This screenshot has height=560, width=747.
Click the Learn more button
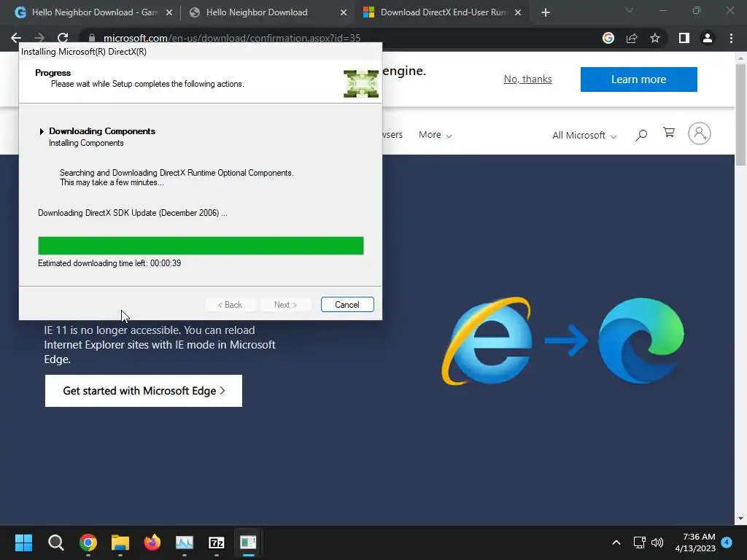639,79
